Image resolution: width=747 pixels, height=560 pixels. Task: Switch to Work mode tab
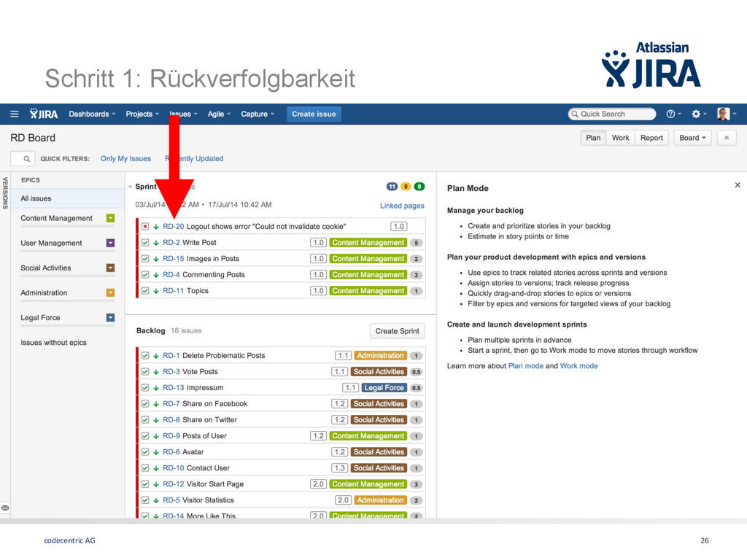[x=620, y=138]
